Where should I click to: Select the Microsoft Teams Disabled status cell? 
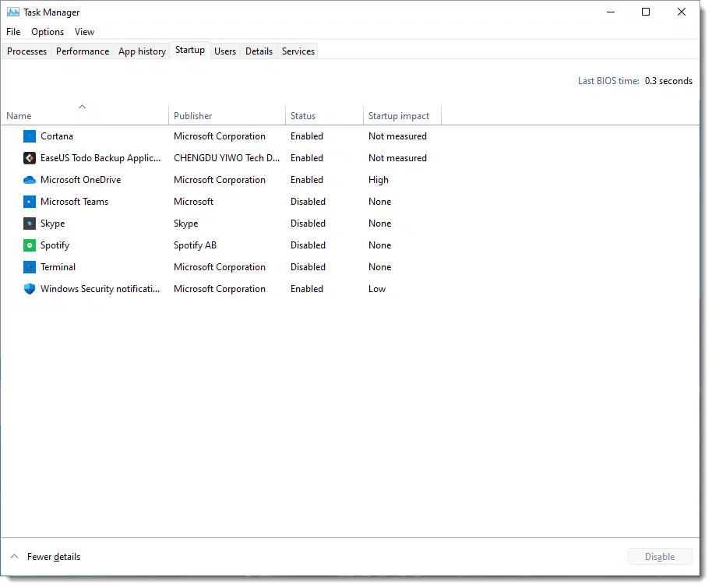[x=308, y=202]
